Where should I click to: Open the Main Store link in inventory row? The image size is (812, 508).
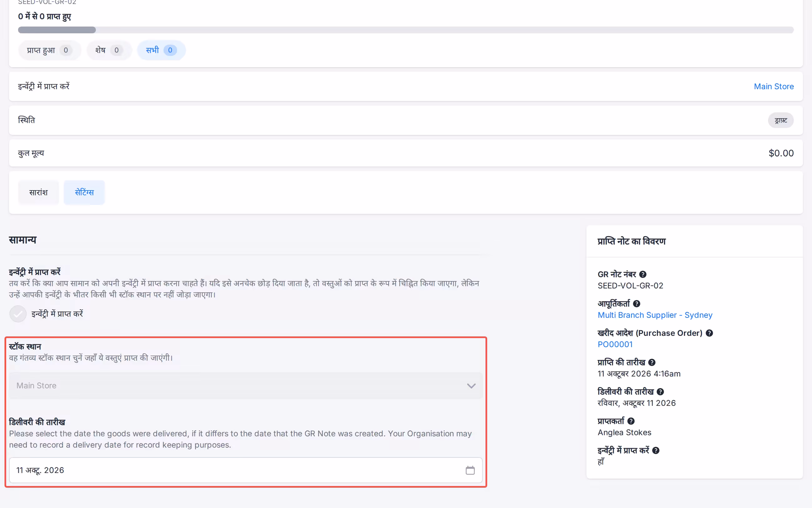(773, 86)
